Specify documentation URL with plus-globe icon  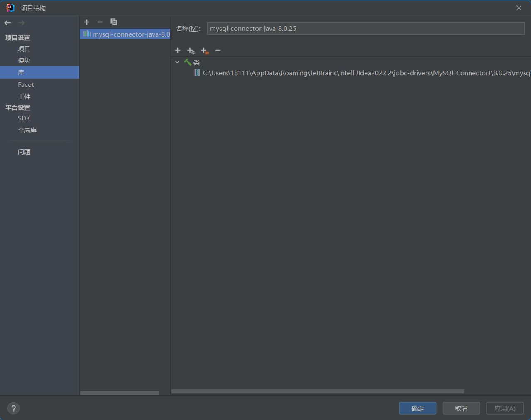(x=191, y=51)
